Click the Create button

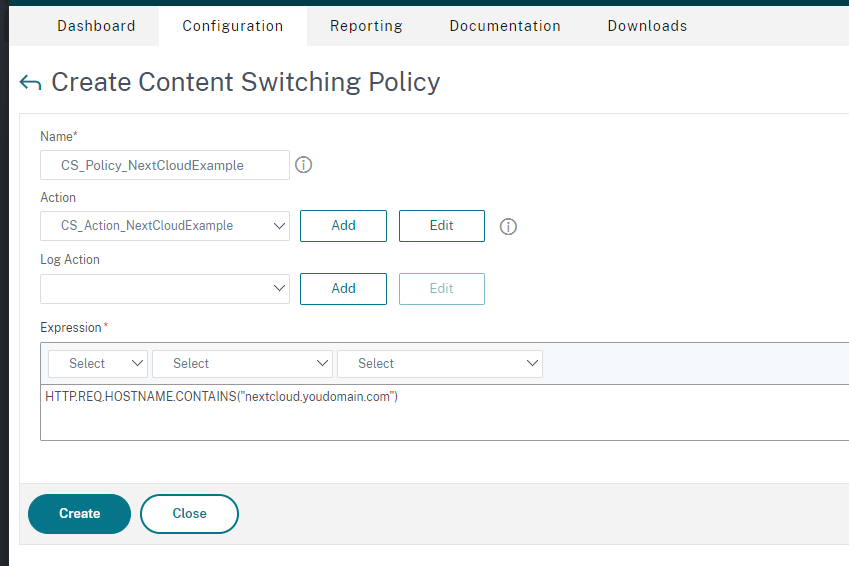click(x=80, y=513)
